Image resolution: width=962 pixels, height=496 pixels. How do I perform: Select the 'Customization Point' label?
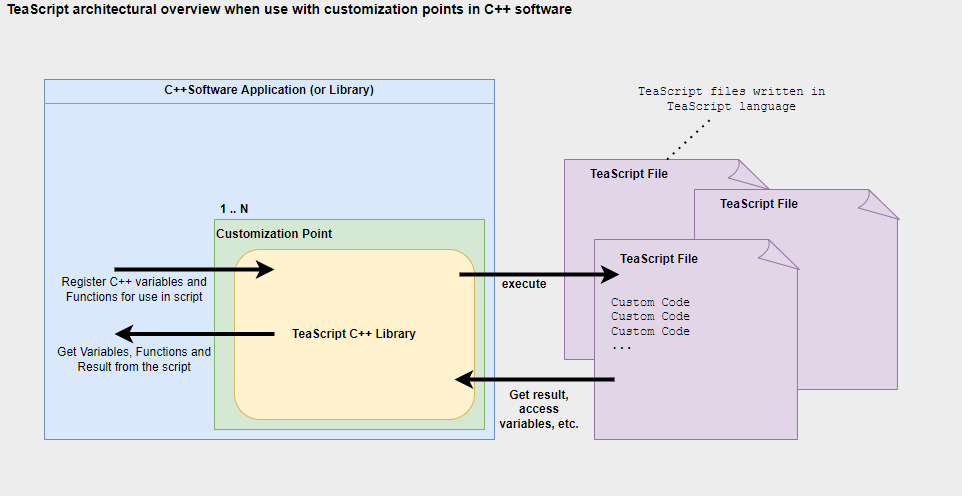pos(274,234)
